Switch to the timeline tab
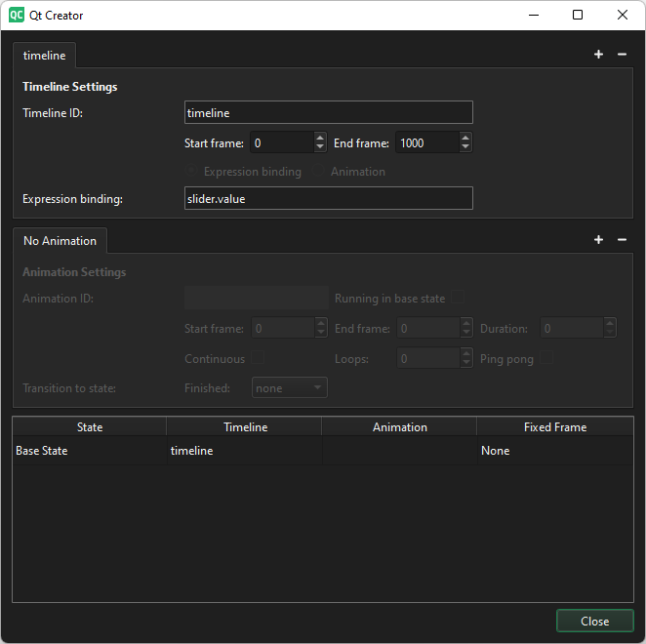The image size is (646, 644). [45, 56]
